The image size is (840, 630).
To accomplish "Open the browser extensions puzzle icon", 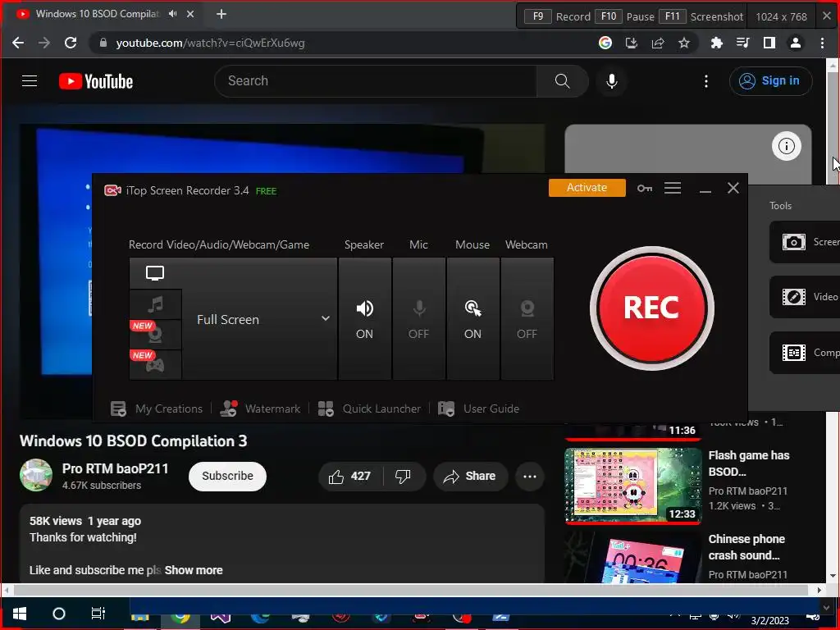I will (716, 43).
